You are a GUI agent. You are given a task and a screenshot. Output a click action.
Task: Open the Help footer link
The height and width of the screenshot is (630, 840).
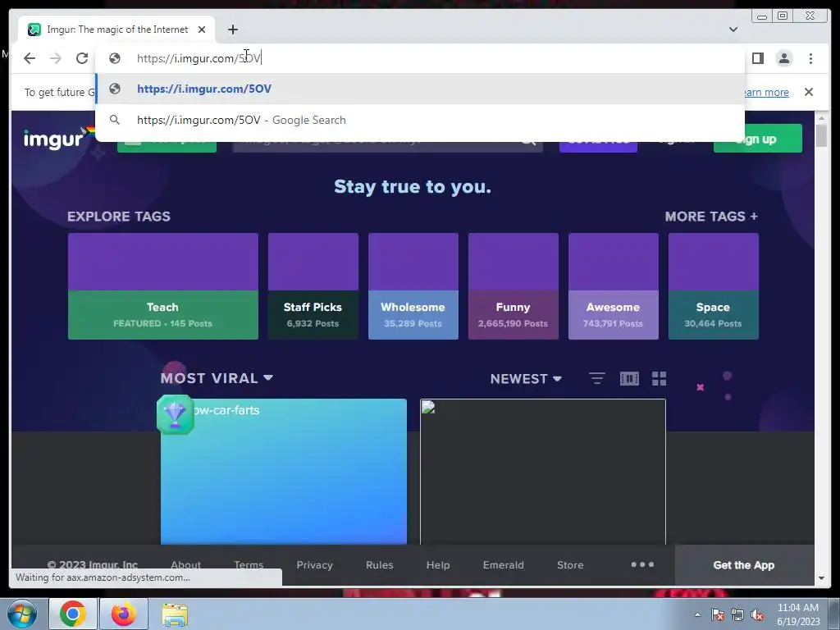pos(438,564)
